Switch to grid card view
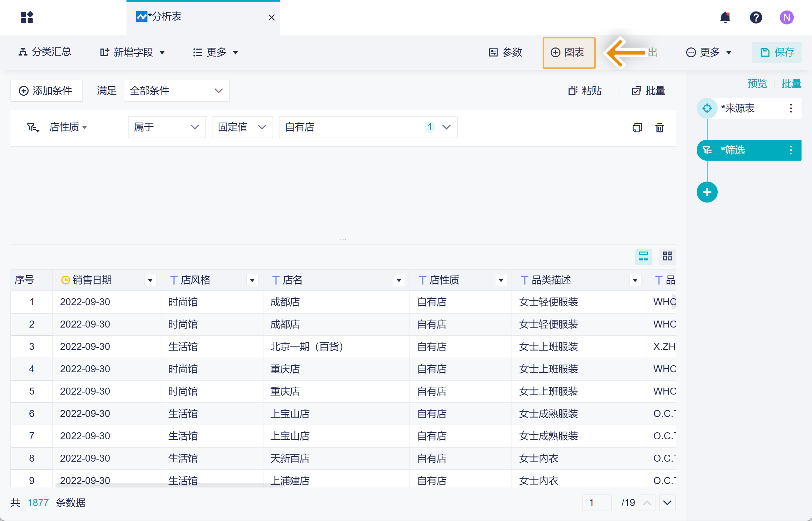 667,256
